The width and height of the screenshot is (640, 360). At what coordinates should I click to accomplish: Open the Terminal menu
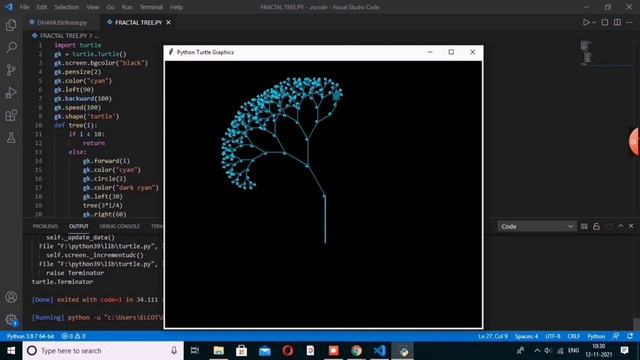tap(151, 7)
